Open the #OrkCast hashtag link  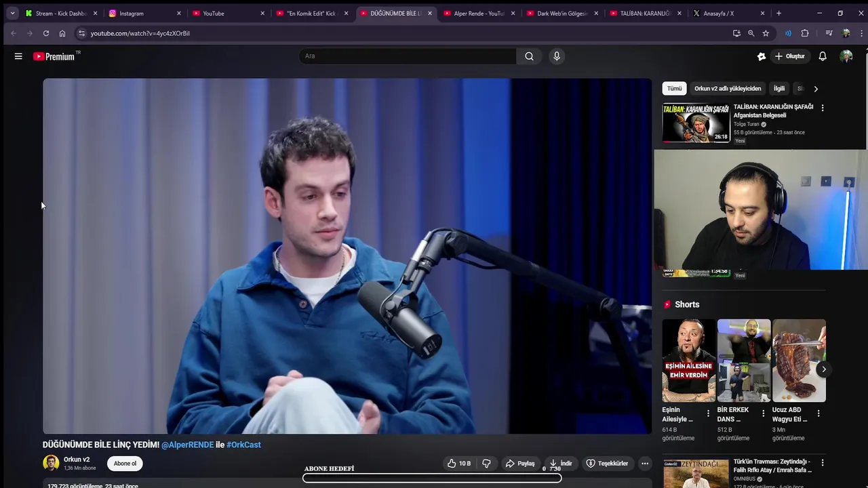243,445
